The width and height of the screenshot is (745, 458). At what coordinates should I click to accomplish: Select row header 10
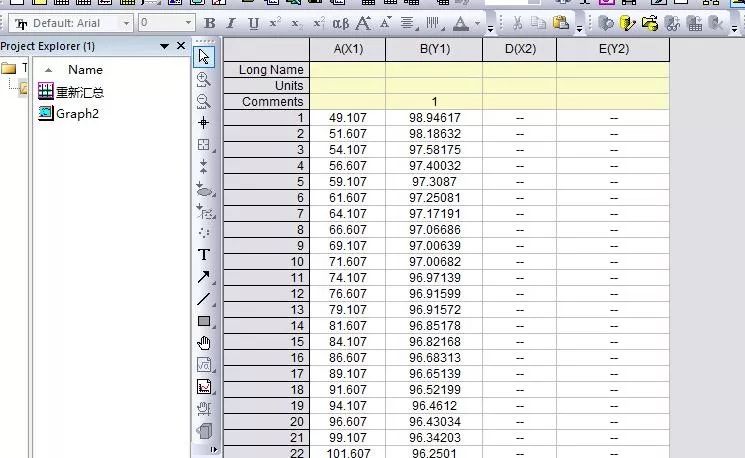click(267, 262)
